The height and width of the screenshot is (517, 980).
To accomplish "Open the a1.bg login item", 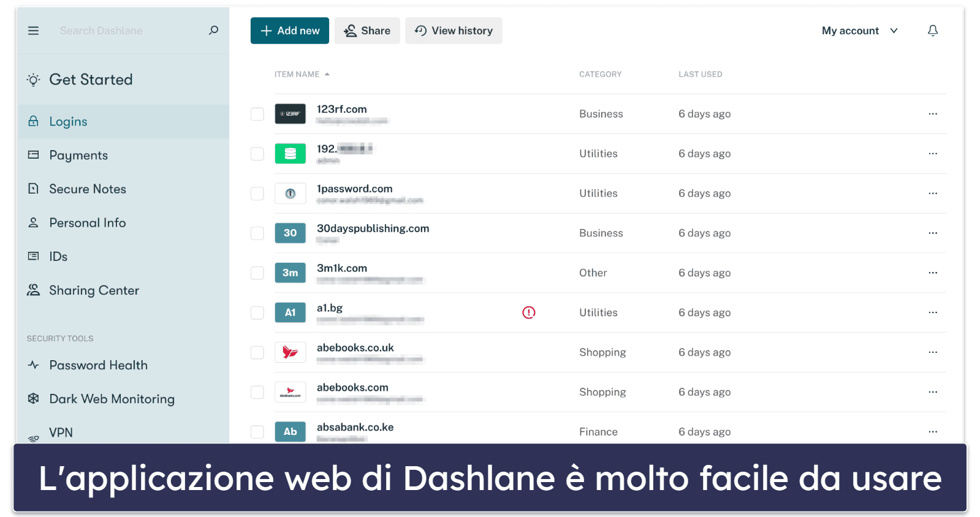I will (x=329, y=308).
